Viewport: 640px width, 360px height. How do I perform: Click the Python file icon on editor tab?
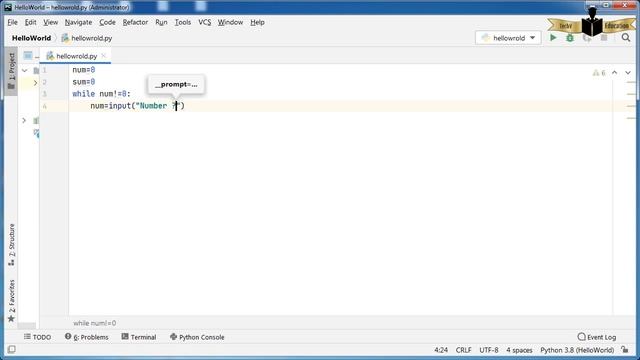pyautogui.click(x=50, y=56)
